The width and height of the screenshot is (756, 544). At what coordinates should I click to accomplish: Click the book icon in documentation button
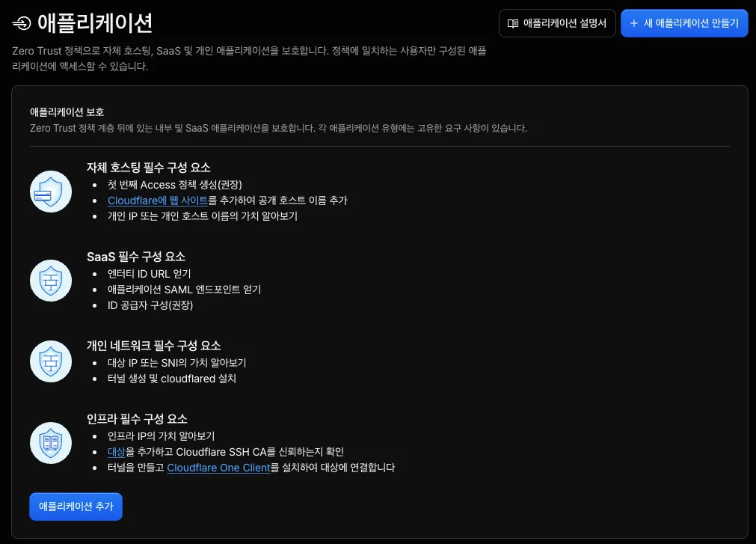513,23
